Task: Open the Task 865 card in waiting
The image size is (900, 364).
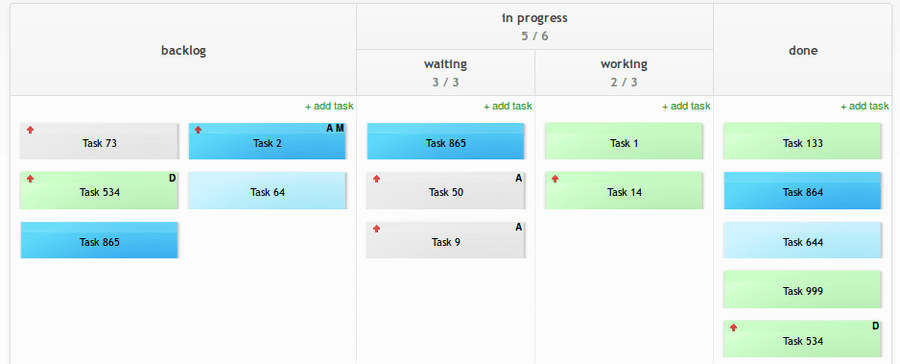Action: click(445, 141)
